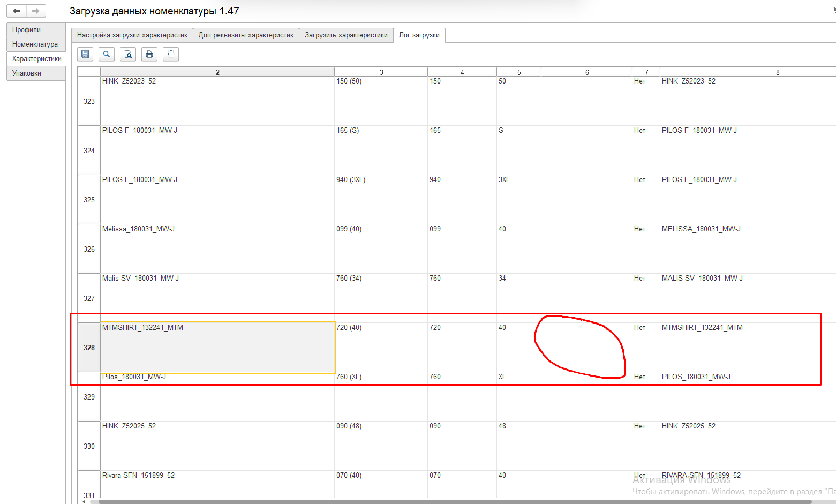Select the cell 099 (40)
Viewport: 836px width, 504px height.
pyautogui.click(x=381, y=249)
